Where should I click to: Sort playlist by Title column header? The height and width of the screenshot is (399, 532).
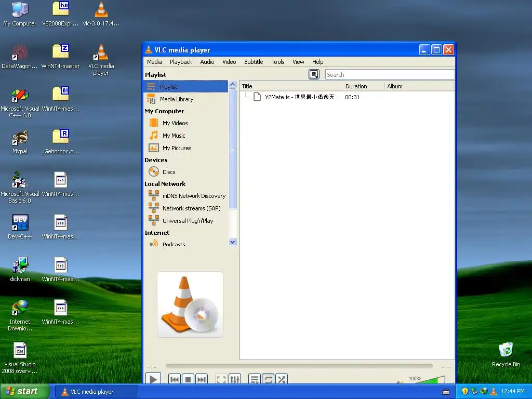pyautogui.click(x=291, y=86)
